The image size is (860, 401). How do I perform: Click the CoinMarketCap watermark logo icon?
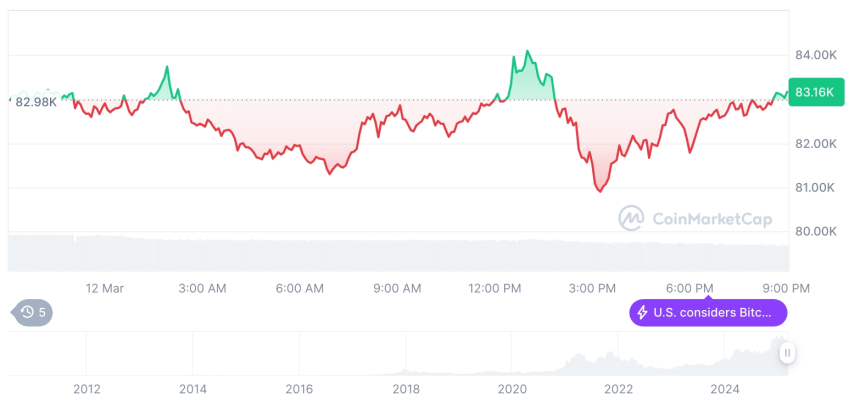click(630, 217)
